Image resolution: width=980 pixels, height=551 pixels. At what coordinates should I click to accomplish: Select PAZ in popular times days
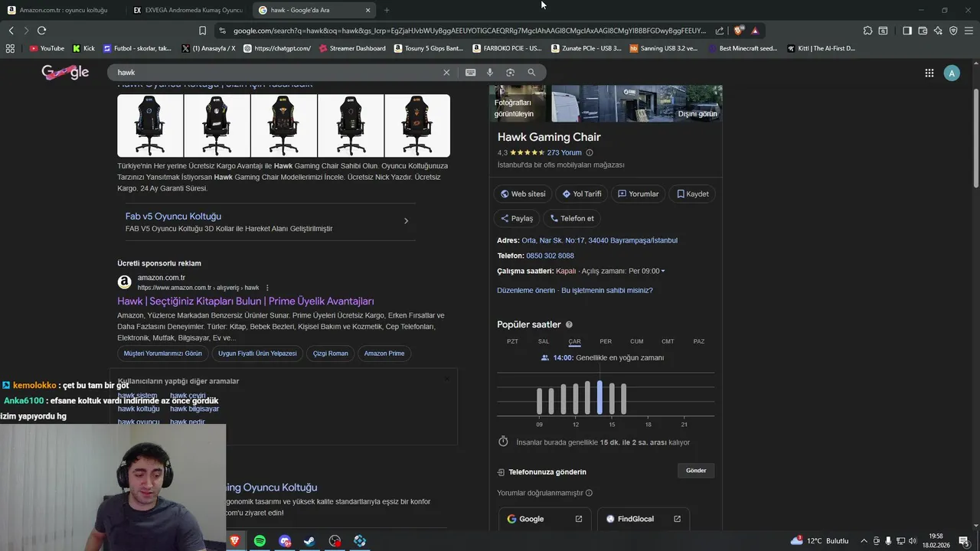pyautogui.click(x=699, y=341)
